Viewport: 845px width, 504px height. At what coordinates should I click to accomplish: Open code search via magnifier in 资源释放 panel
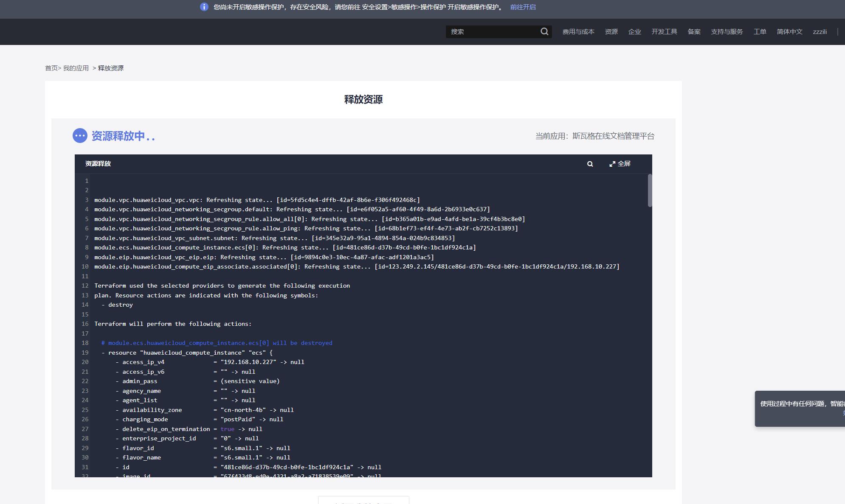coord(590,163)
